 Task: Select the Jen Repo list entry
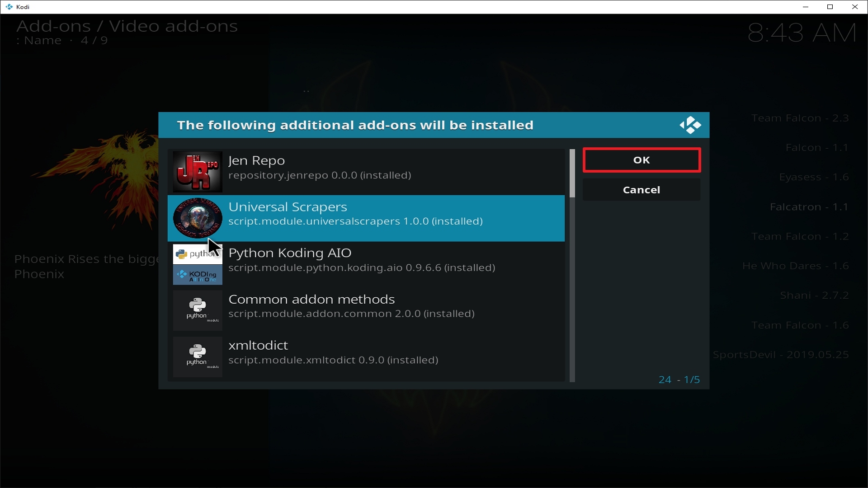(x=366, y=172)
